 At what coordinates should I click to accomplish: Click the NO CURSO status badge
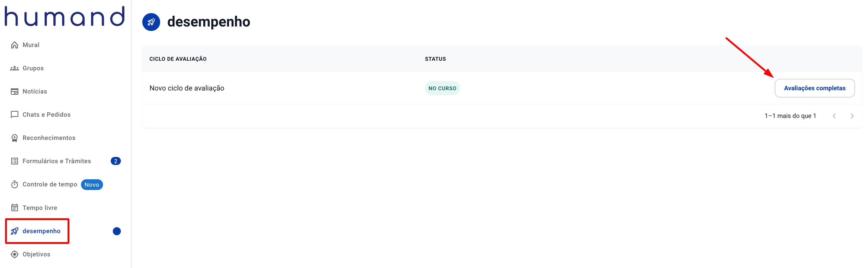click(442, 88)
